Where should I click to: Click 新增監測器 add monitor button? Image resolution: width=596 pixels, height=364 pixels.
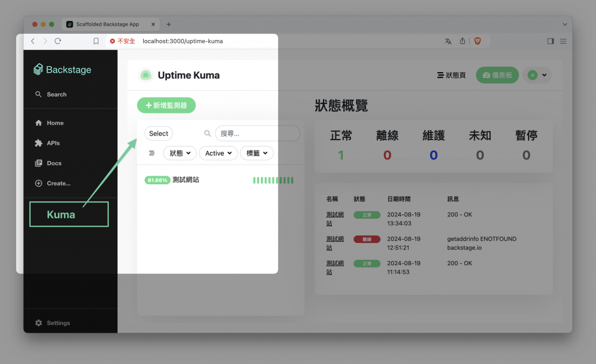[166, 105]
